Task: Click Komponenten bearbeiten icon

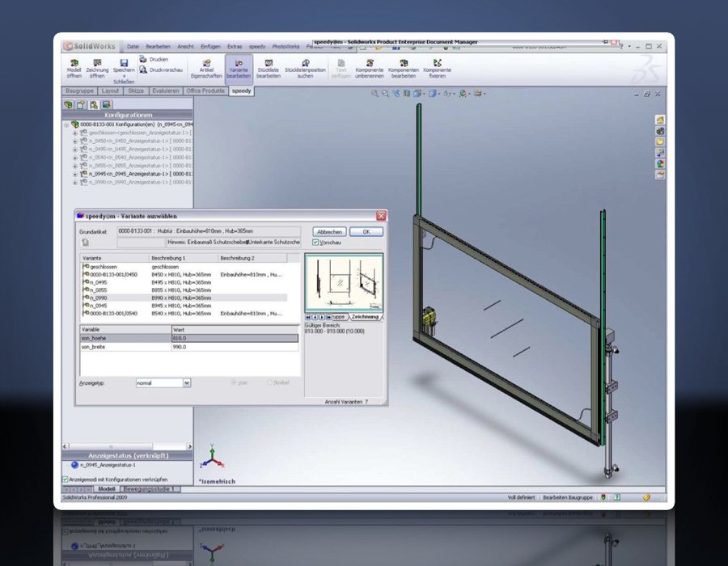Action: click(403, 69)
